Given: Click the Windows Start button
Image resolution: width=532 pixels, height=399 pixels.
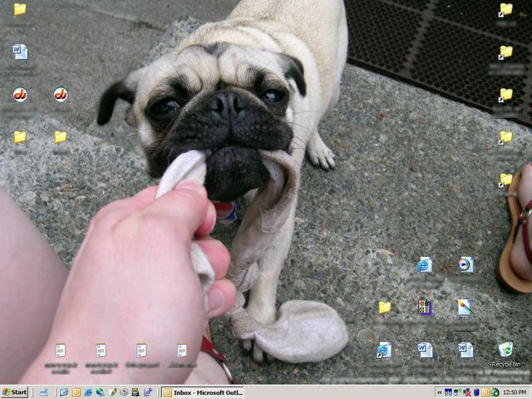Looking at the screenshot, I should click(14, 392).
